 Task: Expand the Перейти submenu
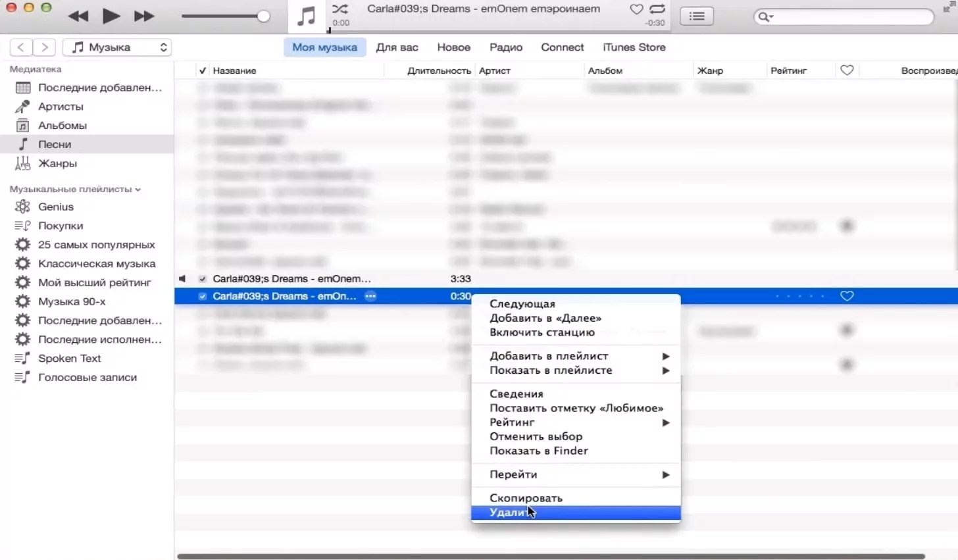click(x=576, y=474)
